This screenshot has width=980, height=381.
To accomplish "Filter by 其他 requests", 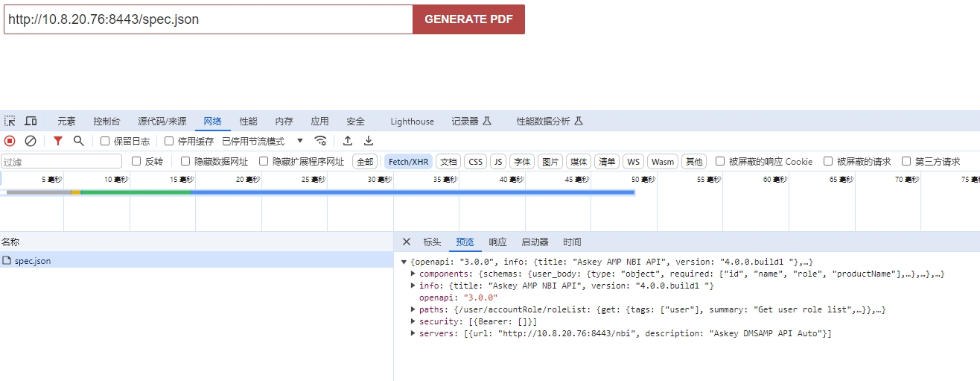I will (693, 161).
